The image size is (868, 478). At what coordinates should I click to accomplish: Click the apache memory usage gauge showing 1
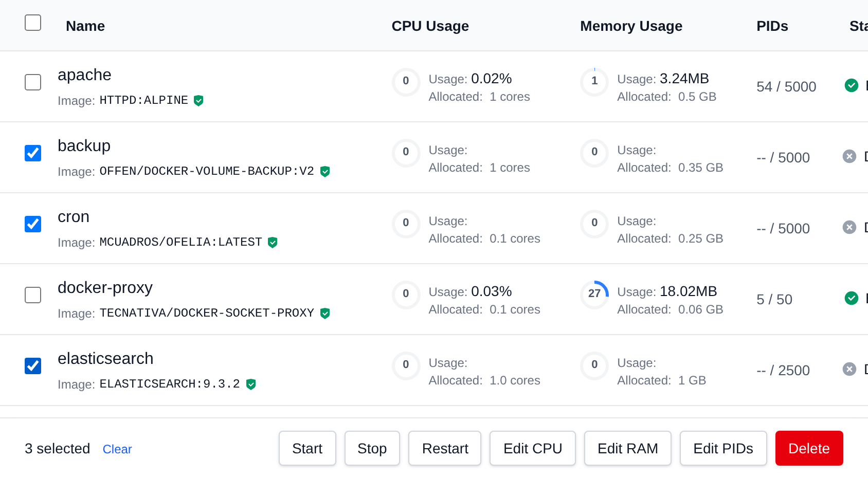594,82
